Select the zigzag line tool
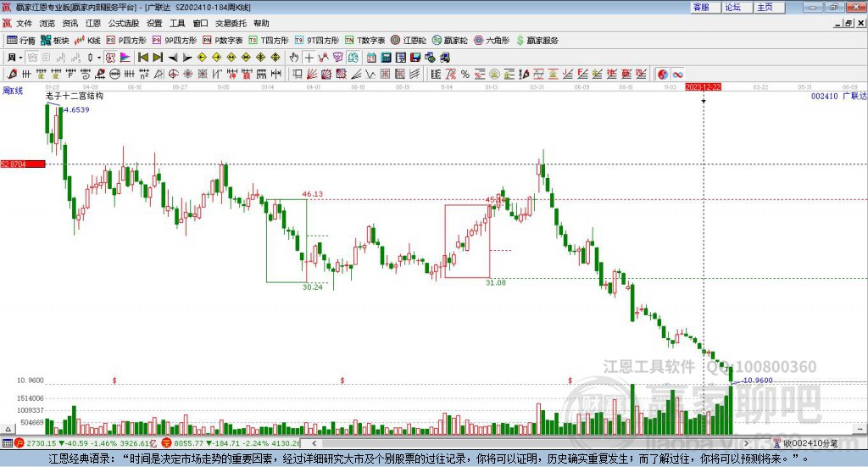The height and width of the screenshot is (467, 868). [371, 74]
